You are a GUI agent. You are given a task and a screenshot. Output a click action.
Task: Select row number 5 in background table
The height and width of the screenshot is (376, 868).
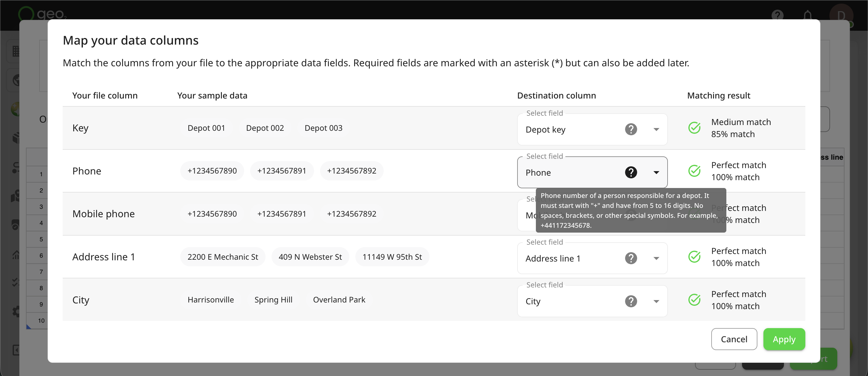(x=41, y=239)
